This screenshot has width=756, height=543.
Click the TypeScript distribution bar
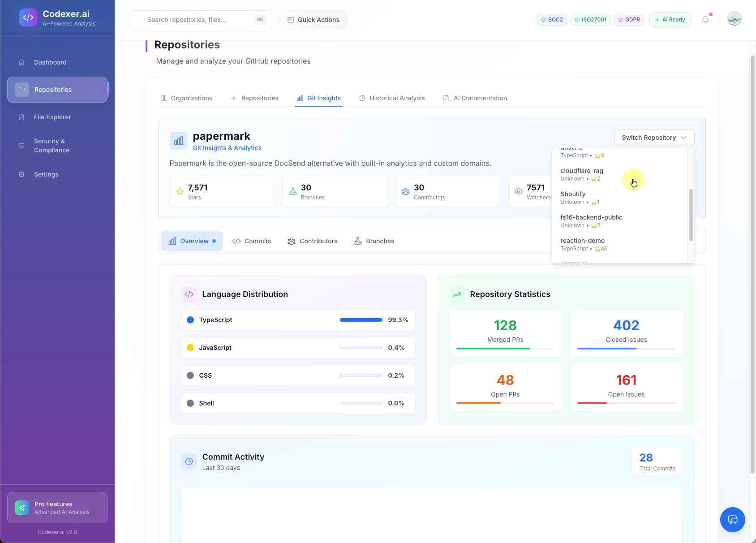coord(361,320)
